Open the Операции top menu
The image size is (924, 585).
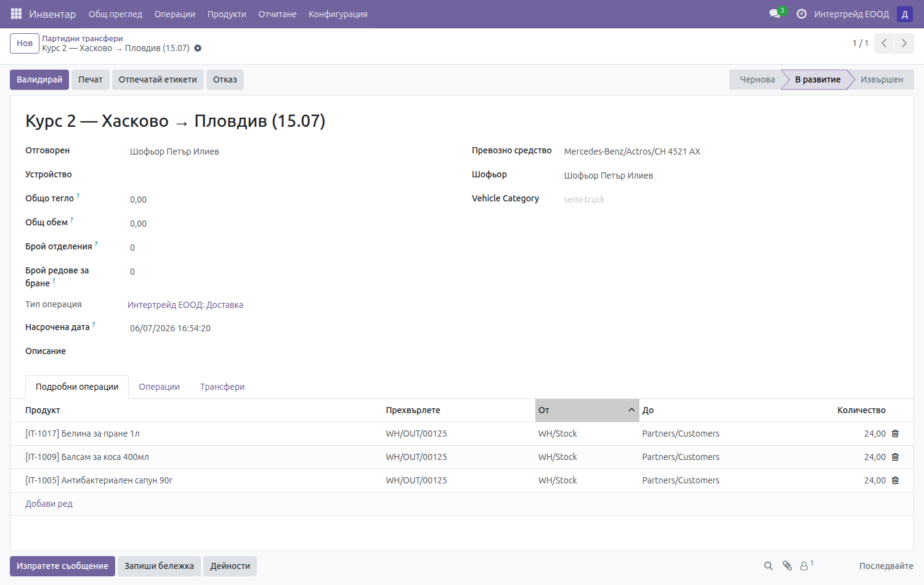click(x=174, y=14)
